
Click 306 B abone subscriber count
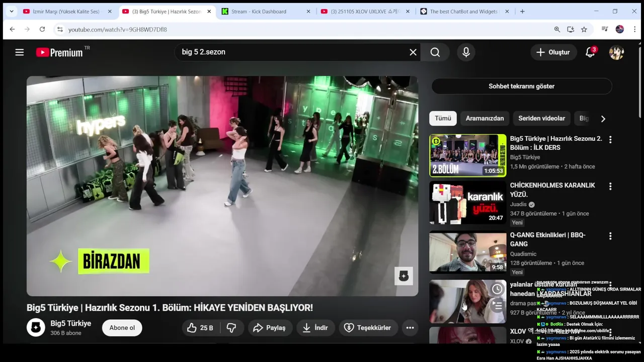click(x=66, y=333)
